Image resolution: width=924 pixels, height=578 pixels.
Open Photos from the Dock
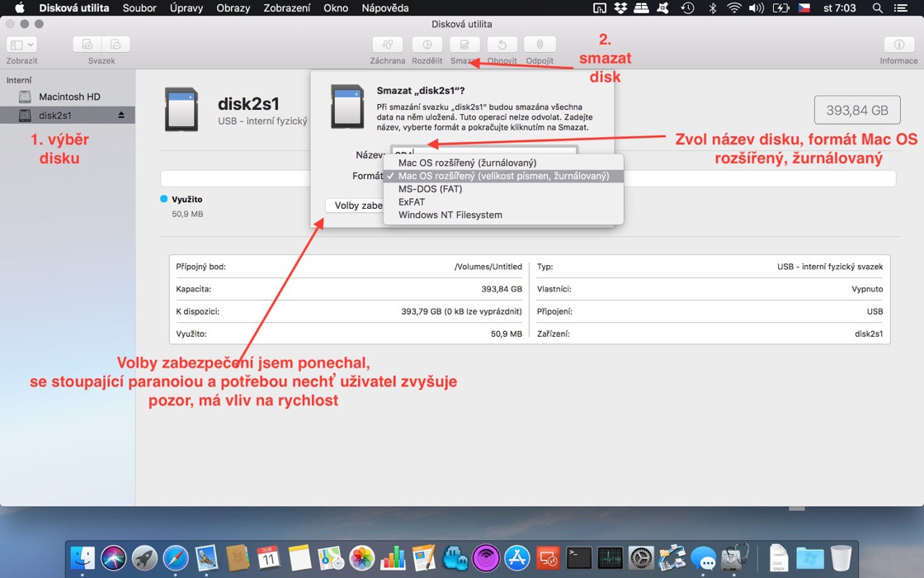pos(362,557)
